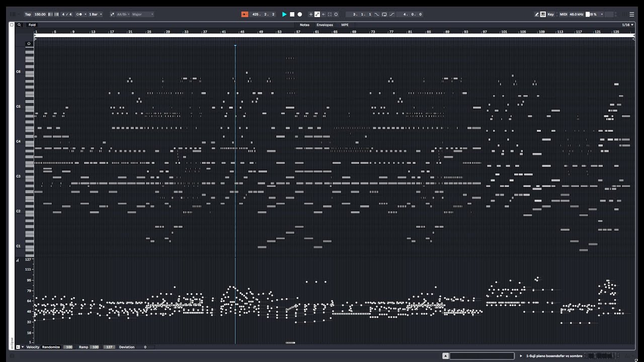The width and height of the screenshot is (644, 362).
Task: Open the 1/16 grid size dropdown
Action: [626, 25]
